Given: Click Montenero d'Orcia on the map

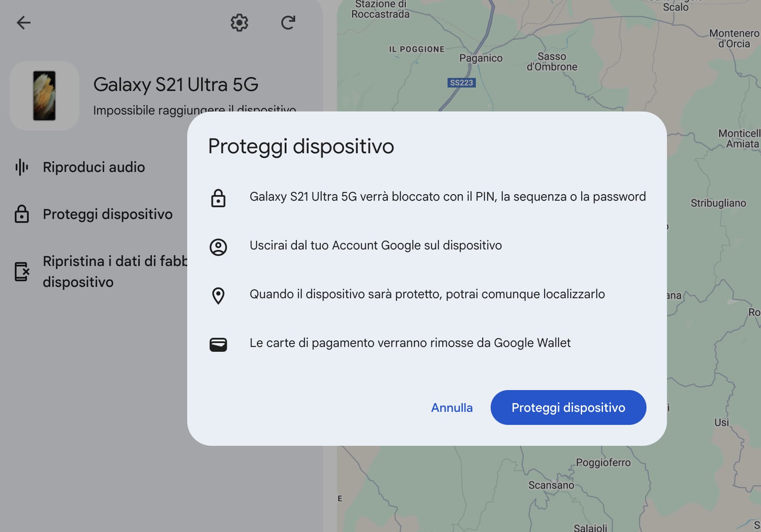Looking at the screenshot, I should click(x=734, y=38).
